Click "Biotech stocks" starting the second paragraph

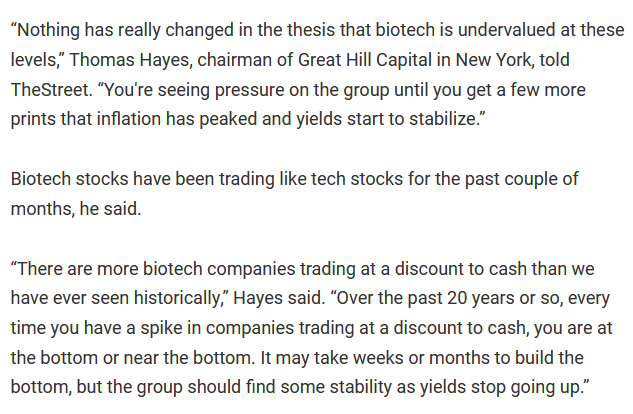(x=69, y=179)
